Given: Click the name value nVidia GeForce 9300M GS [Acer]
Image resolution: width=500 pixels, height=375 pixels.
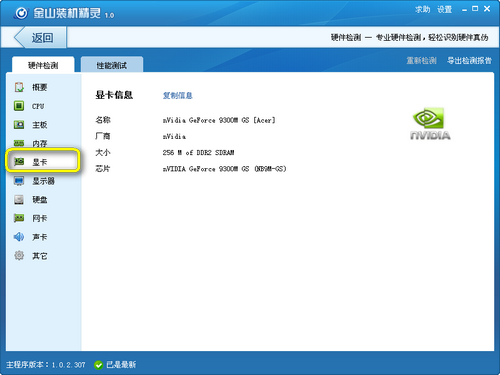Looking at the screenshot, I should 219,120.
